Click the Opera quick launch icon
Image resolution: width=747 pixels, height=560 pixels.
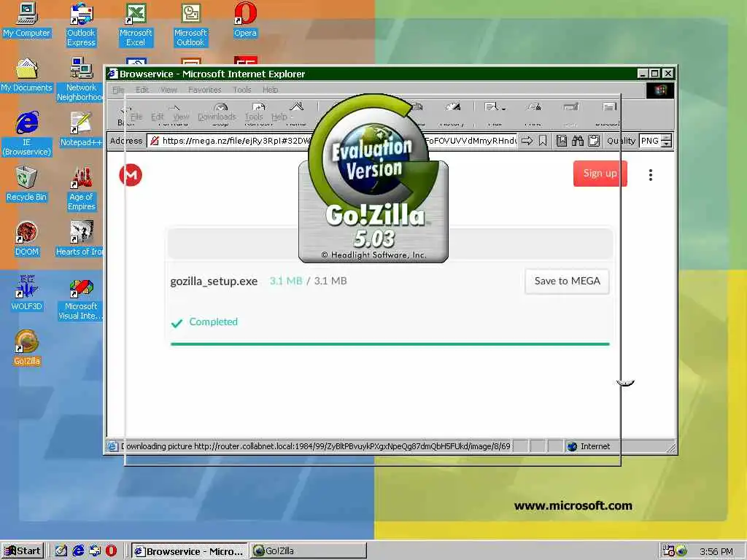coord(111,551)
